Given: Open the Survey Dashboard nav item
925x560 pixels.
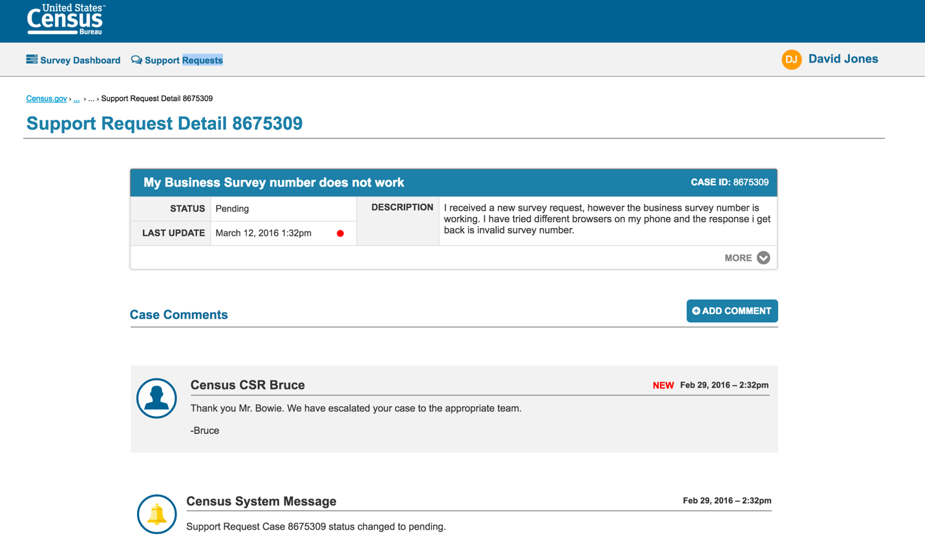Looking at the screenshot, I should (80, 60).
